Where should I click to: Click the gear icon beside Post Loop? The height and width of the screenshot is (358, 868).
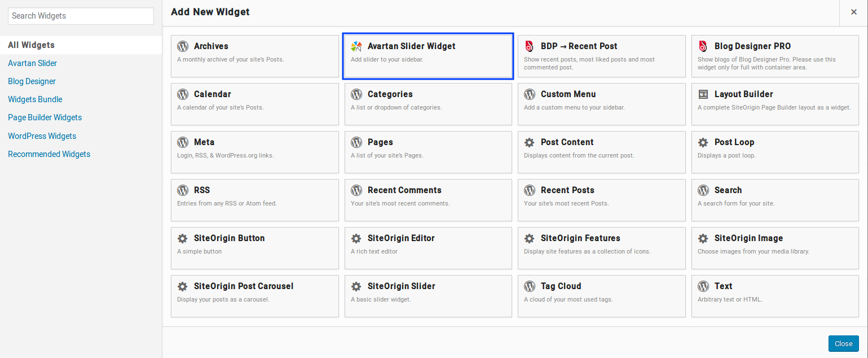click(x=703, y=142)
